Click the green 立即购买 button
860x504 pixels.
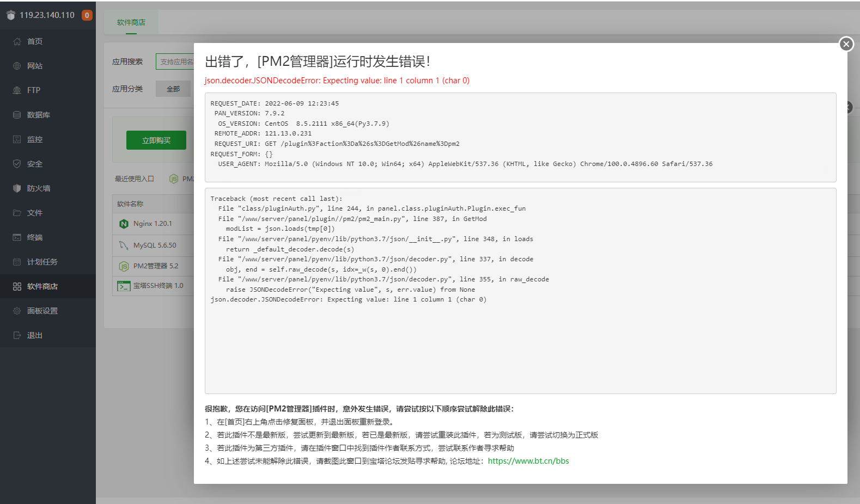click(156, 140)
